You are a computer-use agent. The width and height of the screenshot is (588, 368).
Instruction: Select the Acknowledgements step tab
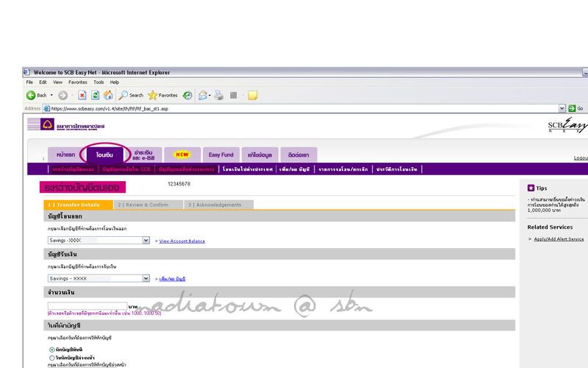coord(218,205)
